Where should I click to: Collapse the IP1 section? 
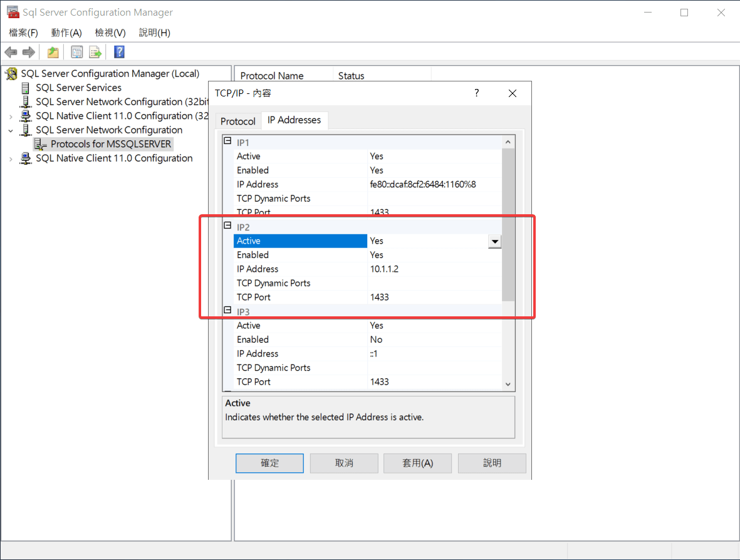coord(227,142)
